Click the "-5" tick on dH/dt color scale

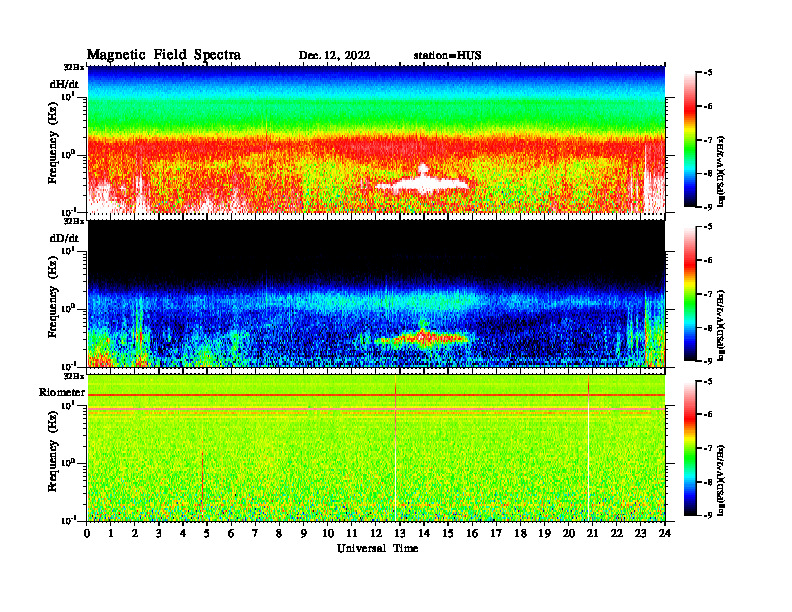[x=708, y=73]
